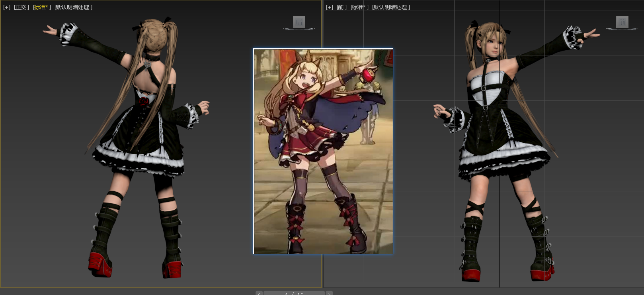Click the ViewCube in the left viewport

click(299, 22)
